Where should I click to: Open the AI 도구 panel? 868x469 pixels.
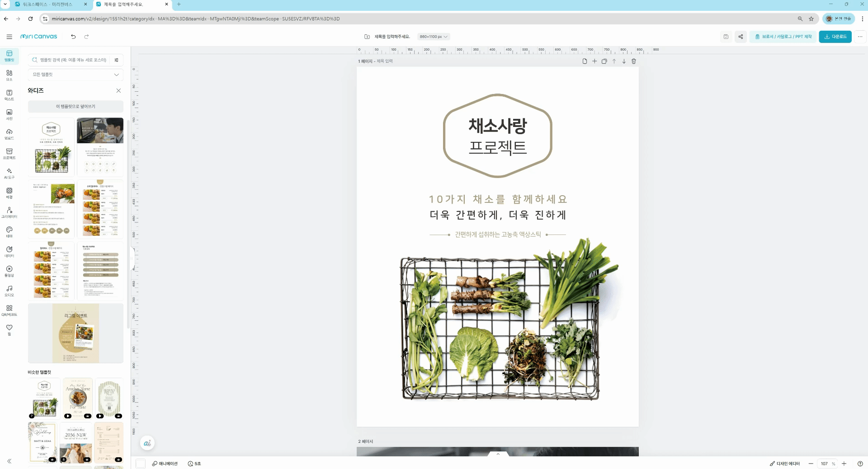[x=9, y=173]
